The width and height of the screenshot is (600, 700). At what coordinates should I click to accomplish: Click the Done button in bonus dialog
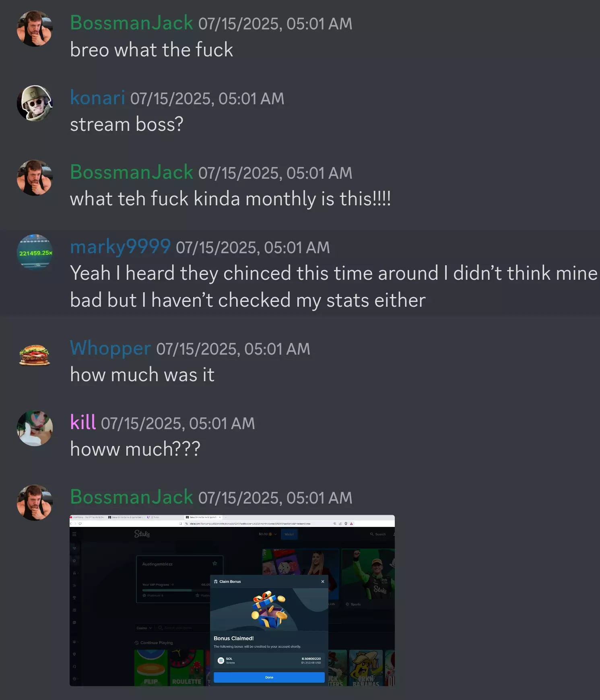pos(269,677)
